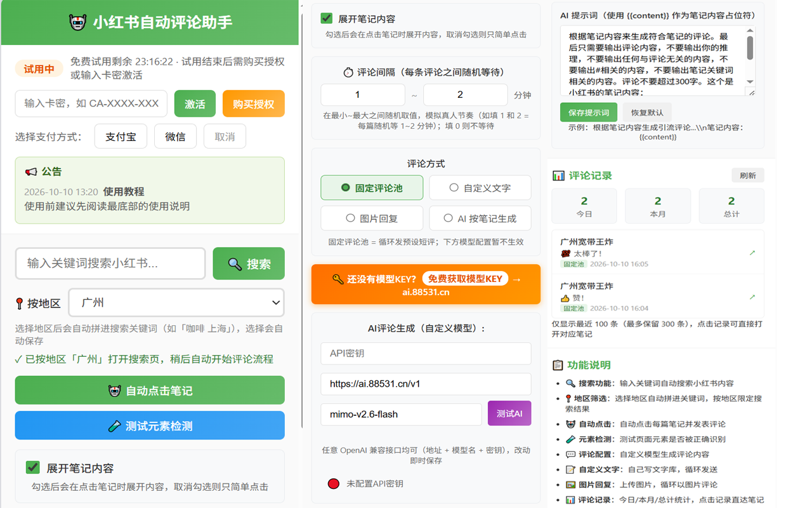Image resolution: width=812 pixels, height=508 pixels.
Task: Click 免费获取模型KEY link
Action: pyautogui.click(x=465, y=278)
